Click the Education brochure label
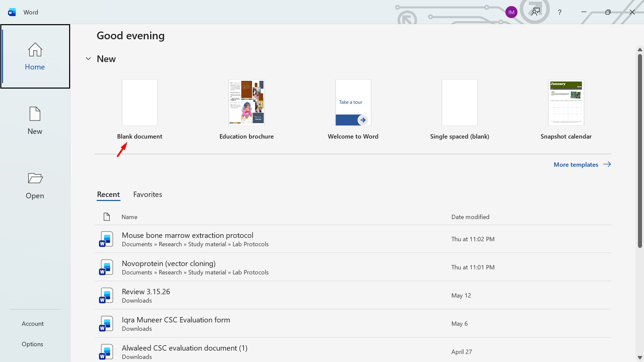 point(247,137)
